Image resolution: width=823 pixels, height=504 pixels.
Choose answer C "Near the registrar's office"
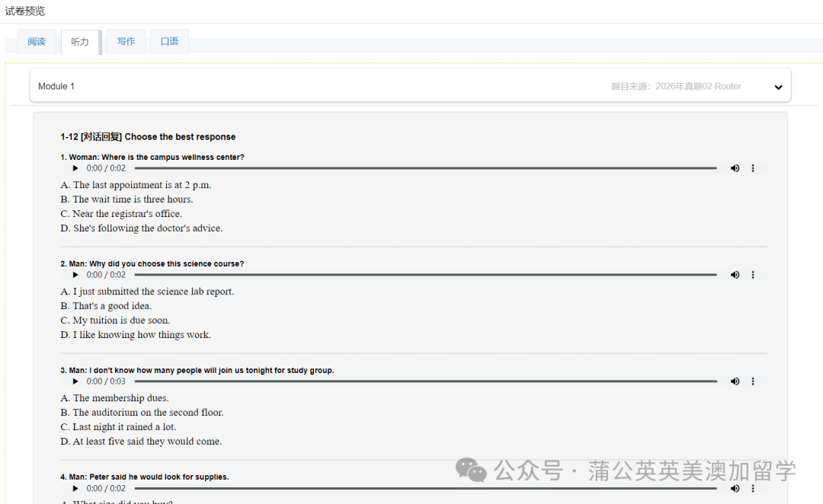[121, 214]
